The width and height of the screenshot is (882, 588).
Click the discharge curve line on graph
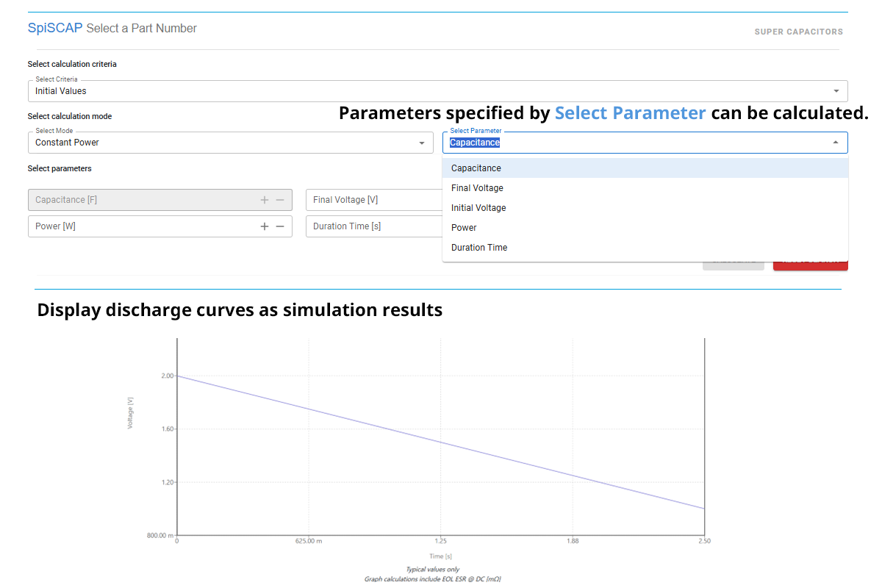441,442
